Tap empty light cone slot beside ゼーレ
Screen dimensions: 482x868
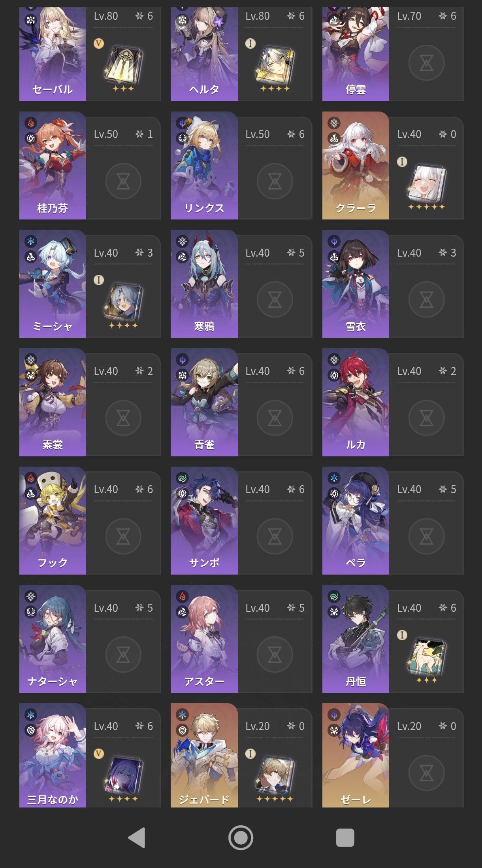(x=426, y=773)
